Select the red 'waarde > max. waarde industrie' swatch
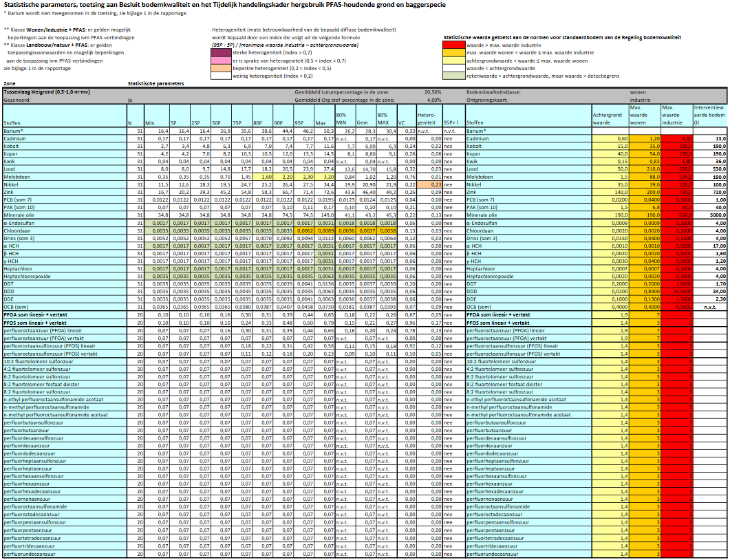 [453, 45]
